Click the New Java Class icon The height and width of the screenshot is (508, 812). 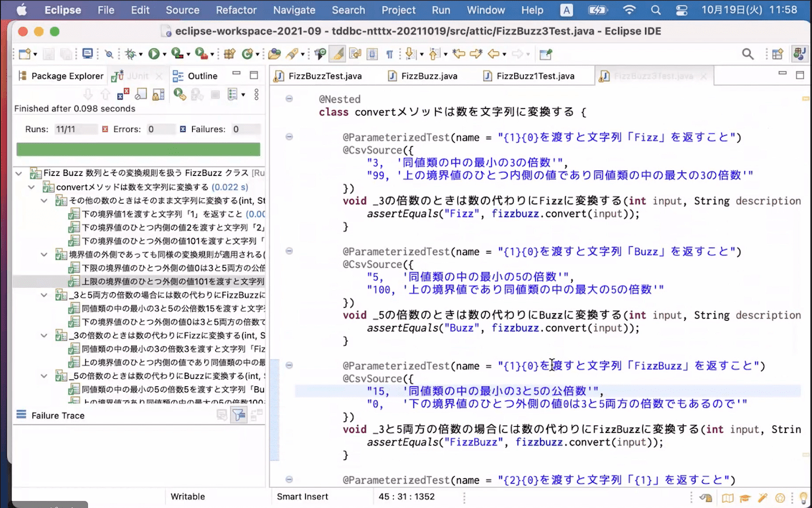(x=247, y=54)
